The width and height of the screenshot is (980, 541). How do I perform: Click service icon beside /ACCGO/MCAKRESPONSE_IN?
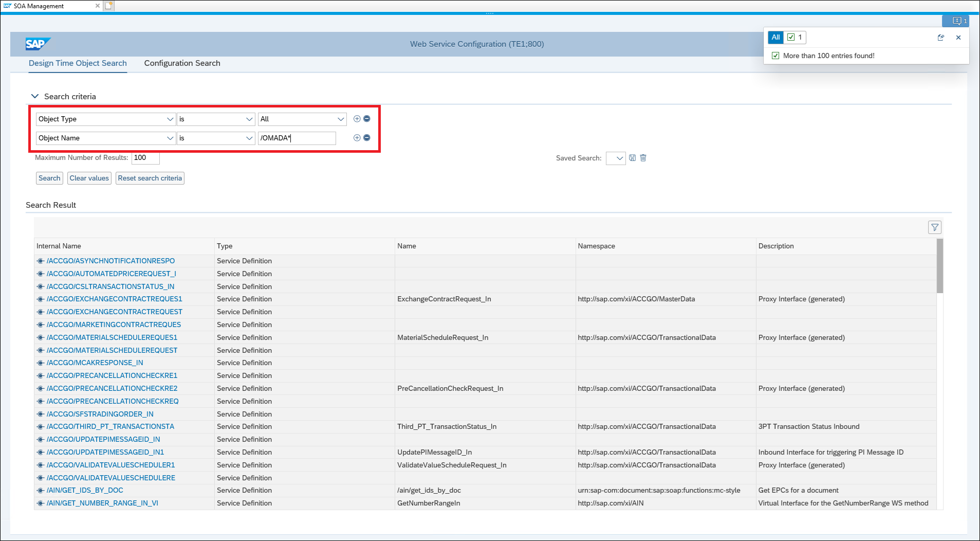40,363
